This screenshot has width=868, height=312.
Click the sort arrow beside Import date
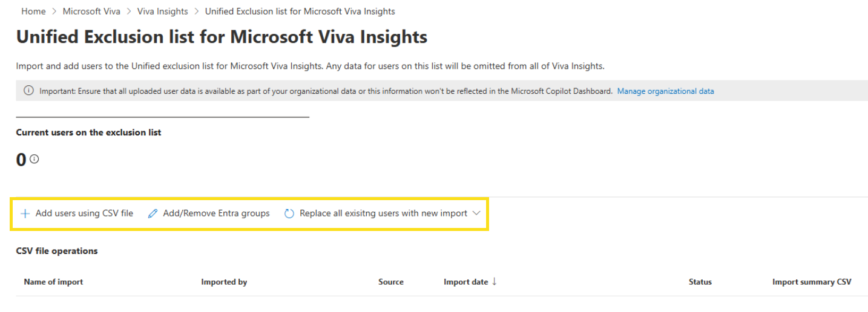[x=494, y=282]
